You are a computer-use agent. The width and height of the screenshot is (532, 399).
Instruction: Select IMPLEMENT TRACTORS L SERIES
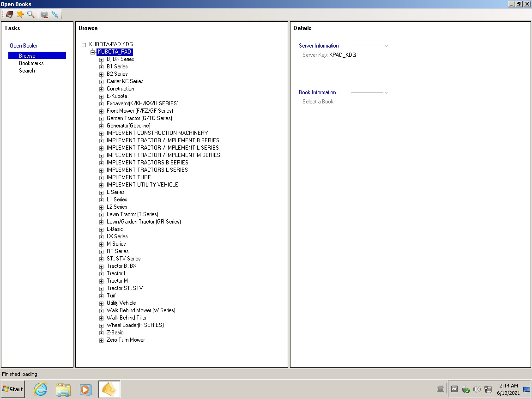[147, 169]
